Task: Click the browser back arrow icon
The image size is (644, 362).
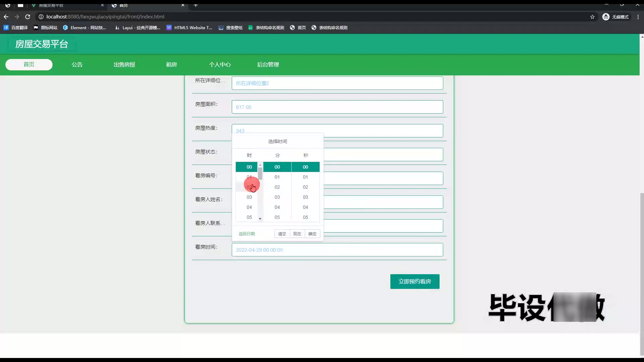Action: pyautogui.click(x=6, y=17)
